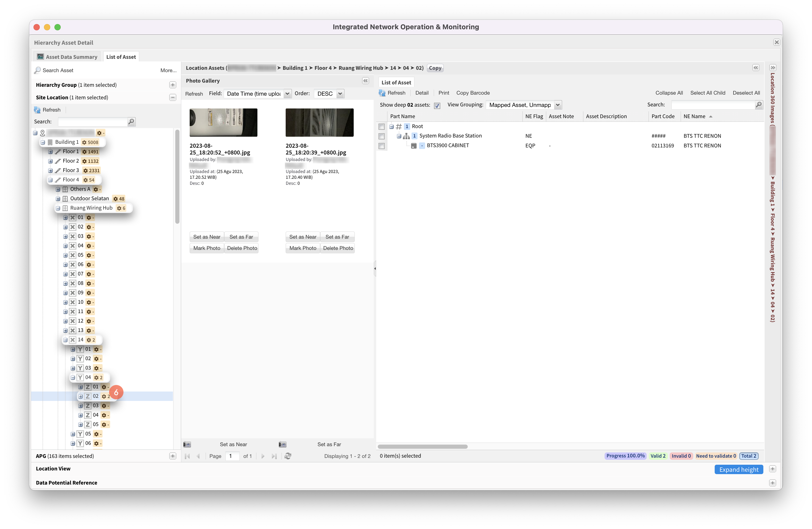Screen dimensions: 812x529
Task: Click the Asset Data Summary tab icon
Action: pyautogui.click(x=40, y=56)
